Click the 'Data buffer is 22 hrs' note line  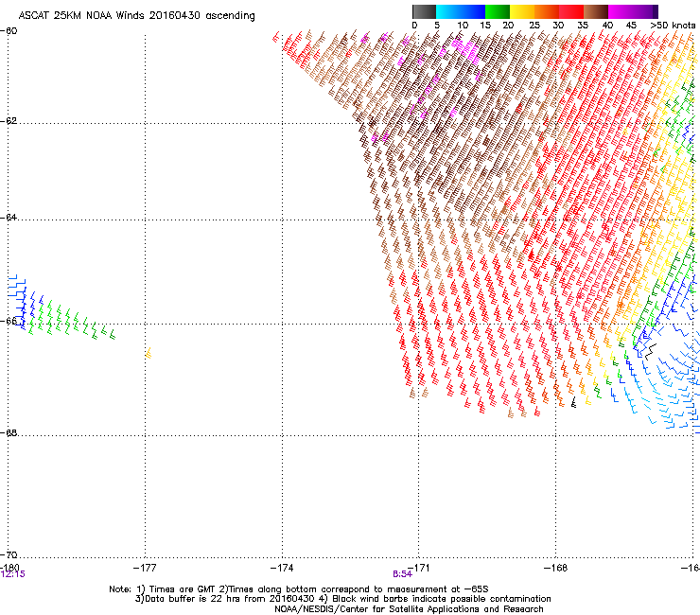click(x=342, y=599)
